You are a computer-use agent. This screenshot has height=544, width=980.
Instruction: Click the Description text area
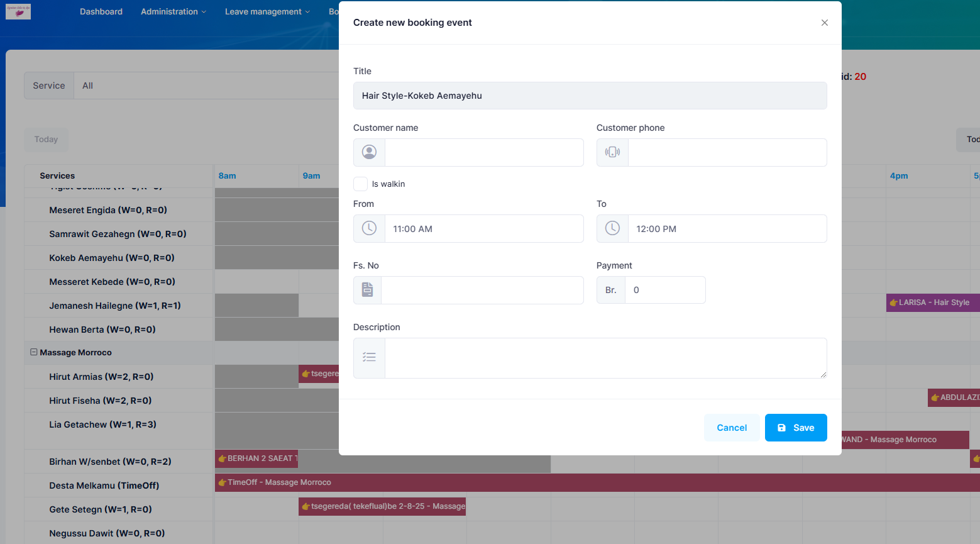[605, 357]
